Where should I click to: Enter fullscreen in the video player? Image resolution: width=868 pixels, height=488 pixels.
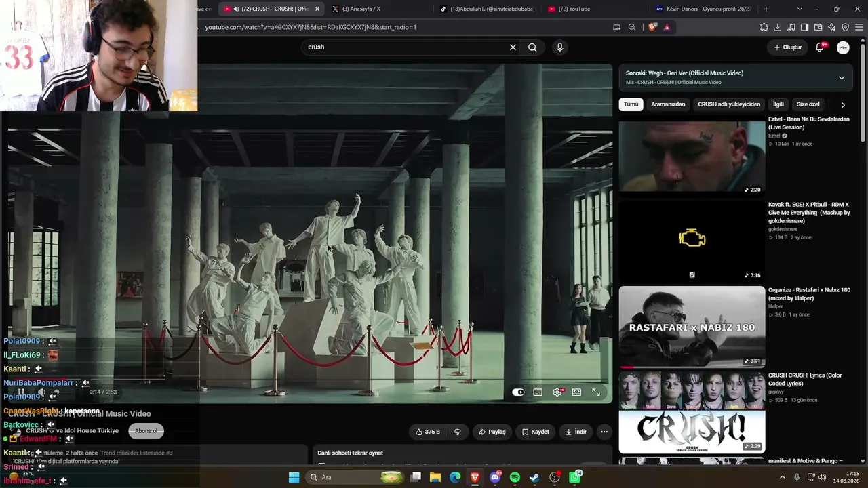coord(596,392)
